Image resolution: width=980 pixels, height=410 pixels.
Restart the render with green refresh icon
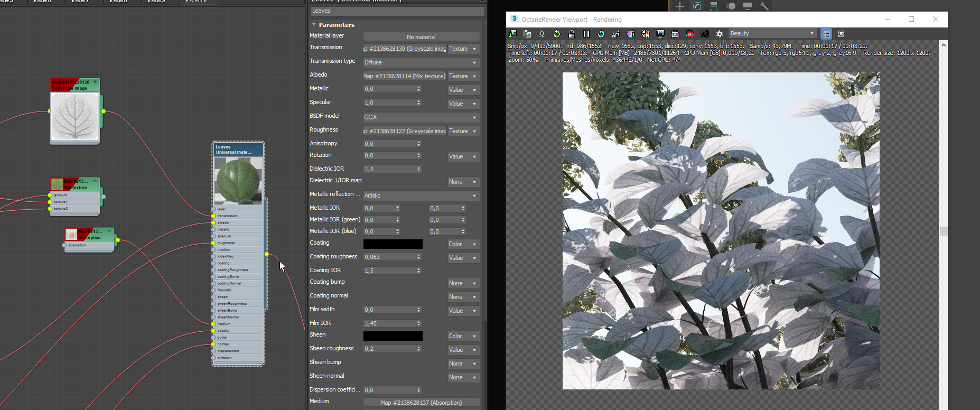coord(557,34)
